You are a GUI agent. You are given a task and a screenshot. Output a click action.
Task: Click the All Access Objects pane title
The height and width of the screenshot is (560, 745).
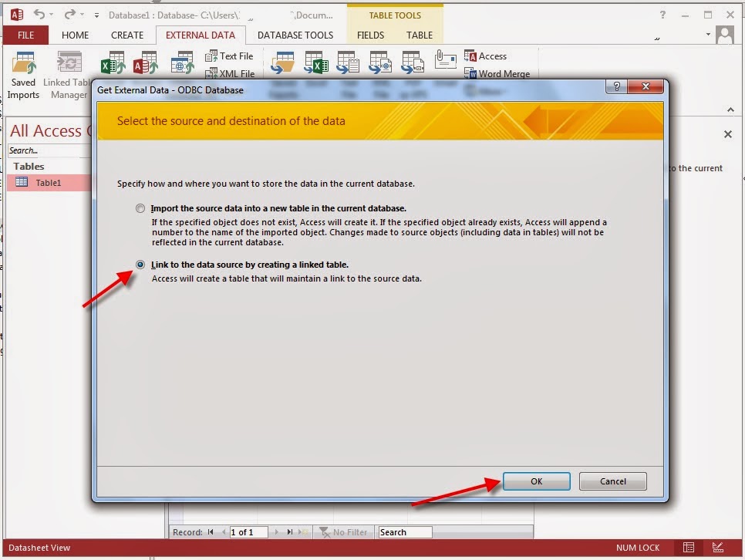(x=50, y=130)
